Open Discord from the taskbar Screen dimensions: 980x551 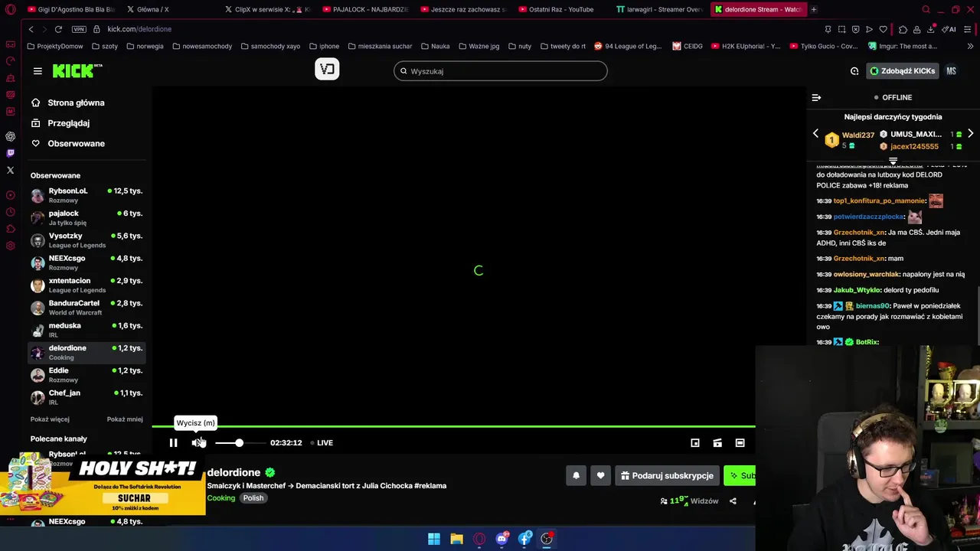[x=501, y=539]
